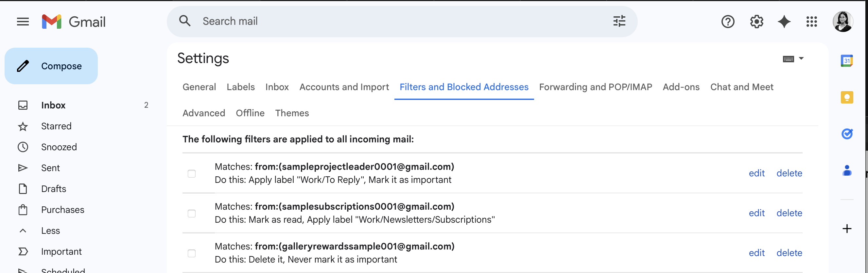
Task: Open the main menu hamburger icon
Action: (23, 22)
